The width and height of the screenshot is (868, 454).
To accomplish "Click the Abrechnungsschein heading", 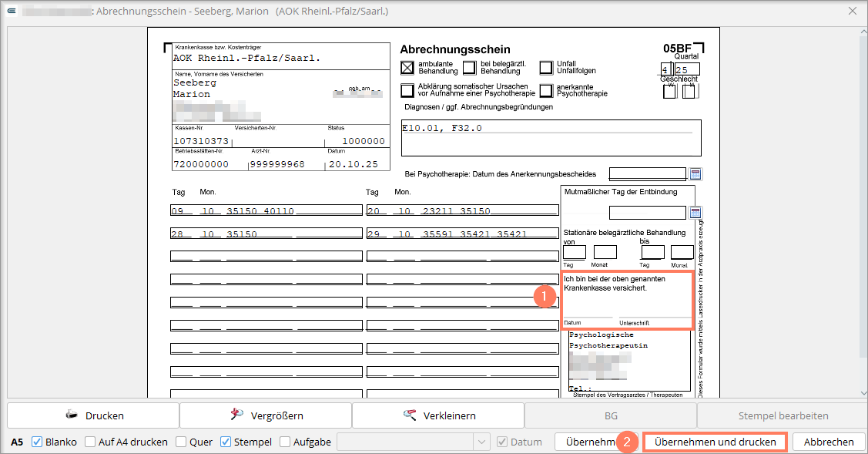I will [455, 49].
